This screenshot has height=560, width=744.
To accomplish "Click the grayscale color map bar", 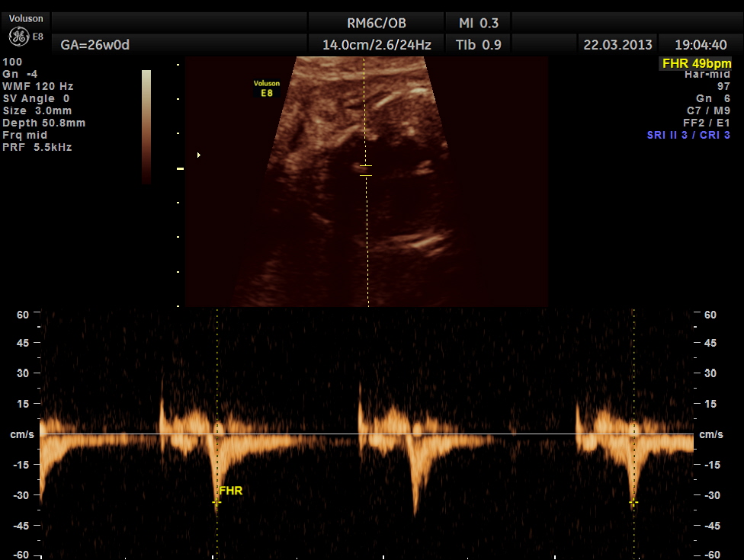I will tap(146, 126).
